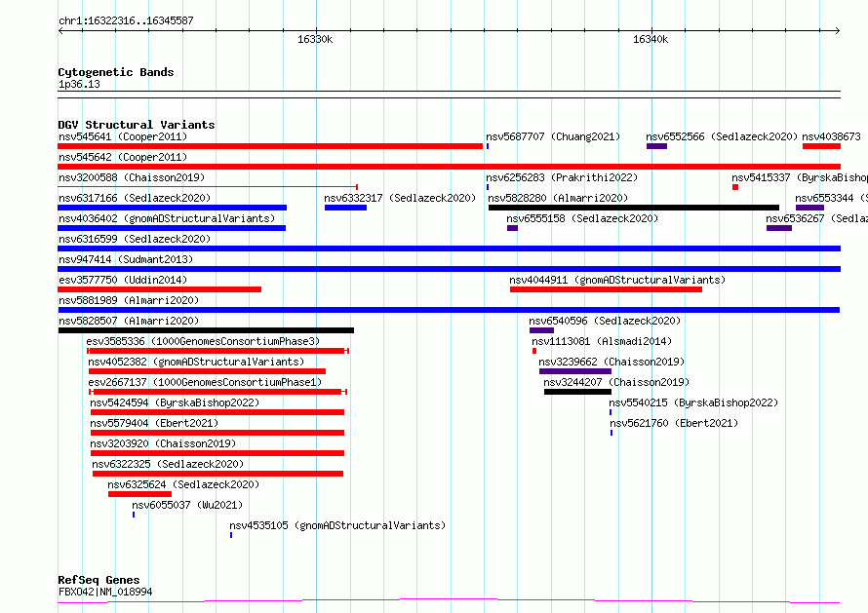
Task: Click the black bar under nsv5828280
Action: 634,208
